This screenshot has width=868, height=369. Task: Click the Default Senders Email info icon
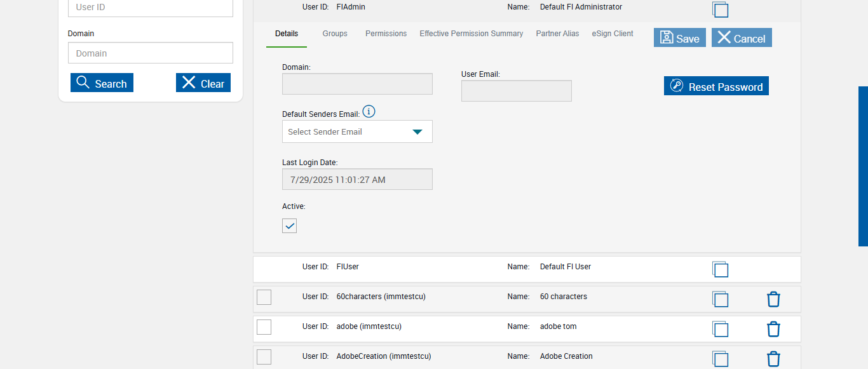[x=369, y=112]
